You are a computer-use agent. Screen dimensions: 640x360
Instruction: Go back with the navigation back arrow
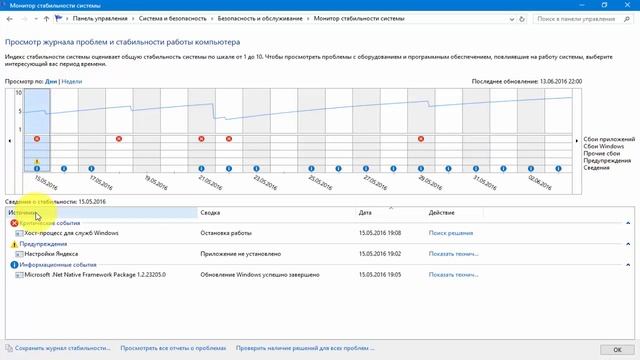(x=10, y=19)
